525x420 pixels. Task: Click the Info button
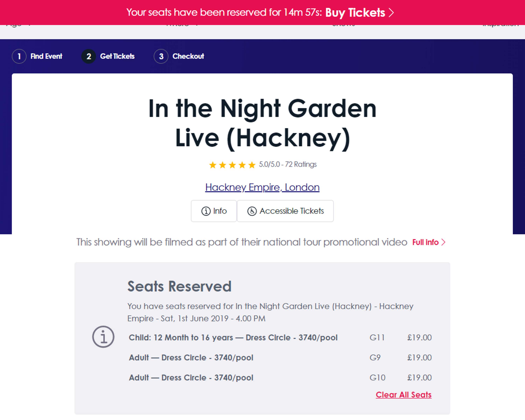tap(214, 211)
